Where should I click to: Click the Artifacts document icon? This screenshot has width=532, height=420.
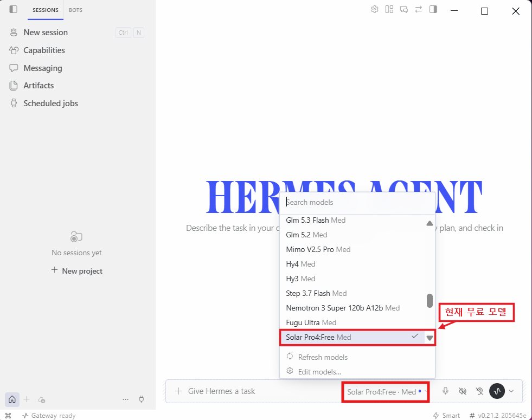click(x=14, y=86)
